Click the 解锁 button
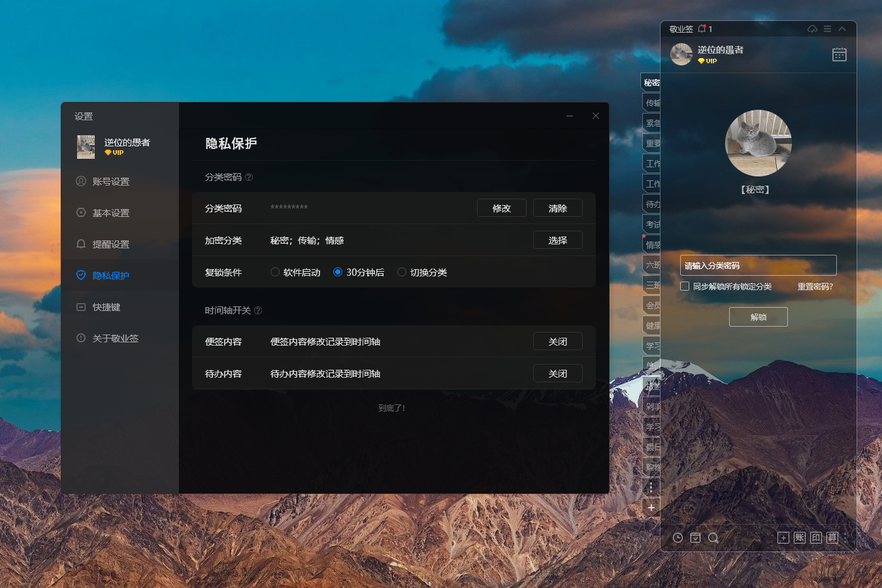Screen dimensions: 882x588 [758, 317]
